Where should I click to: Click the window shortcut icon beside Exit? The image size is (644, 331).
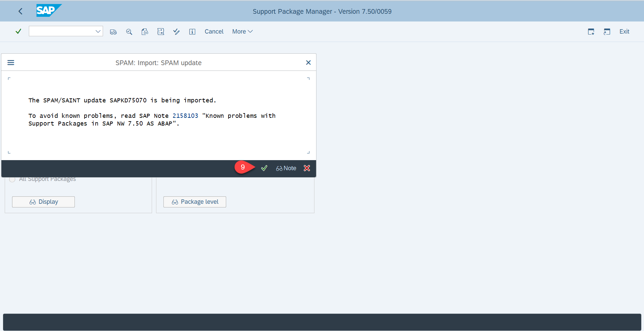pyautogui.click(x=607, y=32)
